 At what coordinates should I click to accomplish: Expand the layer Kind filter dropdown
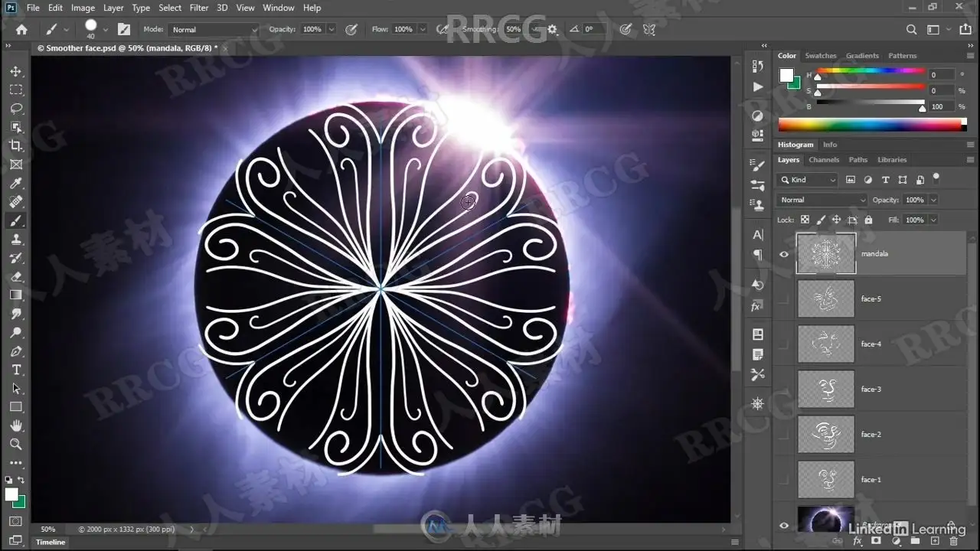pos(808,180)
